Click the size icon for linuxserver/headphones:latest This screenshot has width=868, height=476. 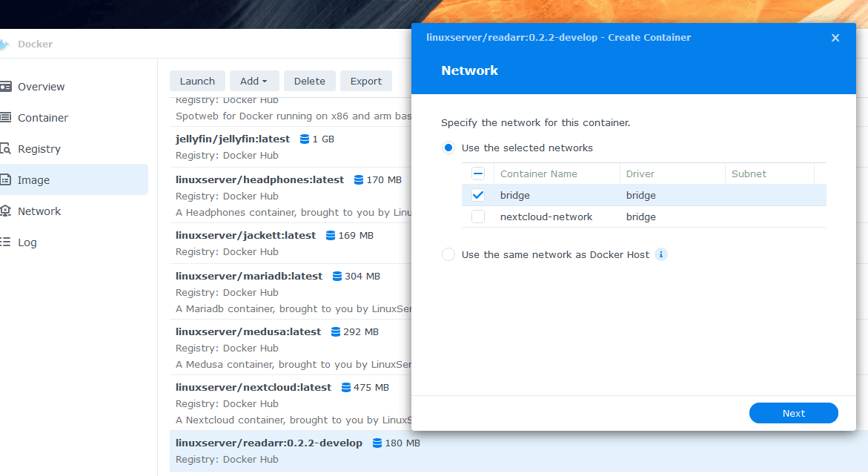point(359,180)
